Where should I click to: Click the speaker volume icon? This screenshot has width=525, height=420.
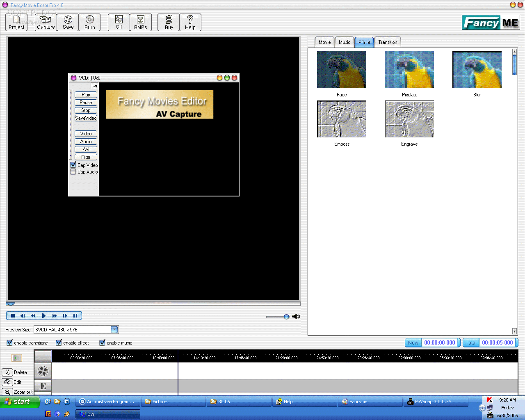(296, 316)
